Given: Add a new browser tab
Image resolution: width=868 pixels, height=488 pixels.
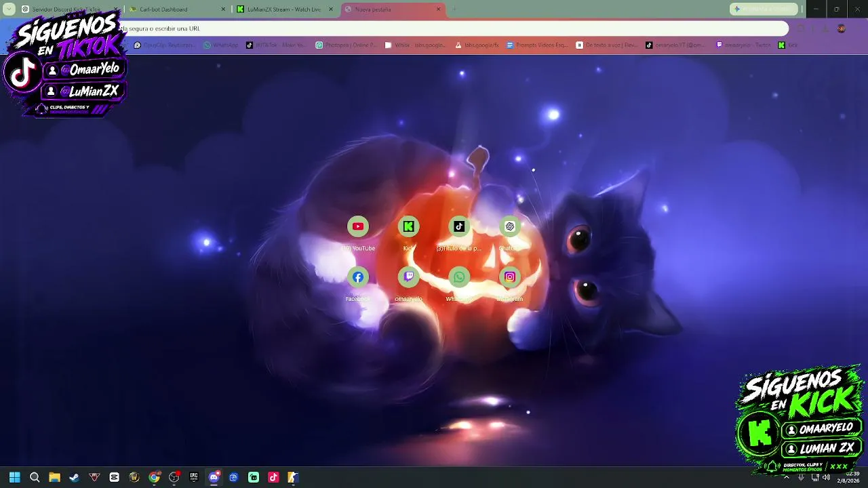Looking at the screenshot, I should [x=454, y=9].
